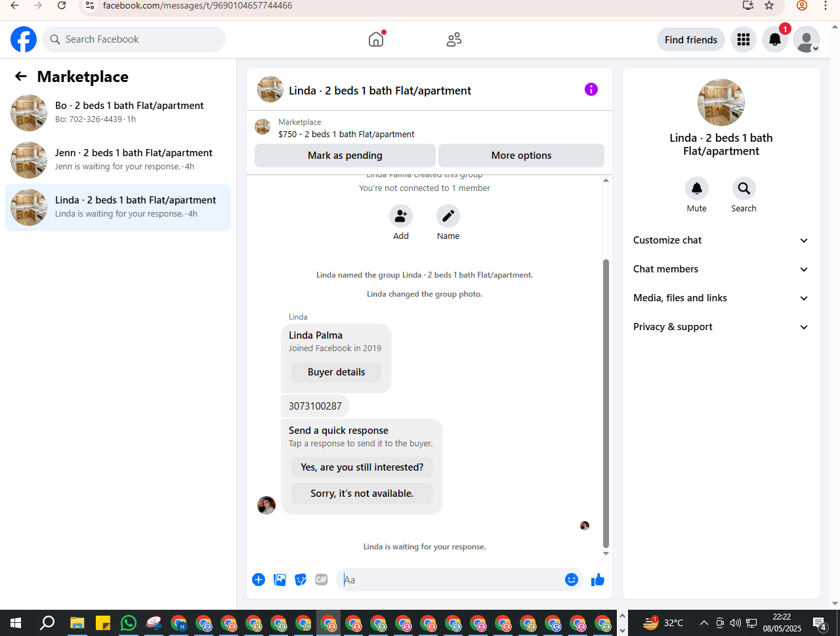Go to the Home feed icon

pyautogui.click(x=376, y=39)
